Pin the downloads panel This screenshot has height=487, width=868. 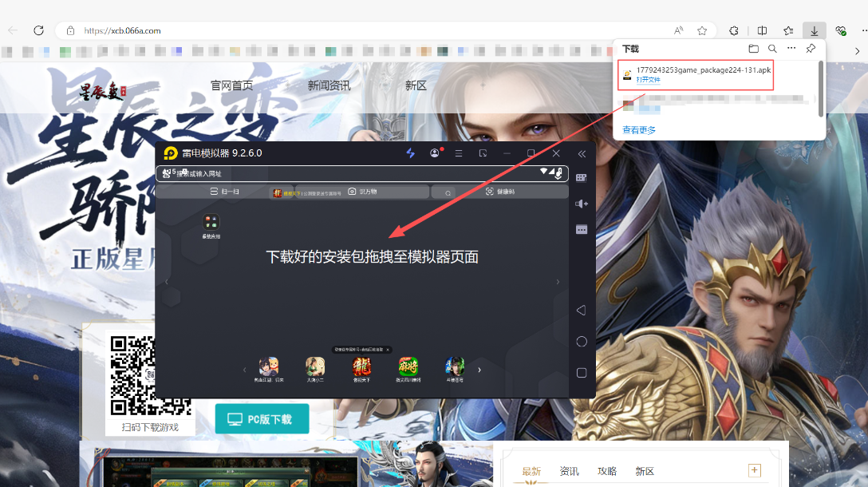[811, 49]
